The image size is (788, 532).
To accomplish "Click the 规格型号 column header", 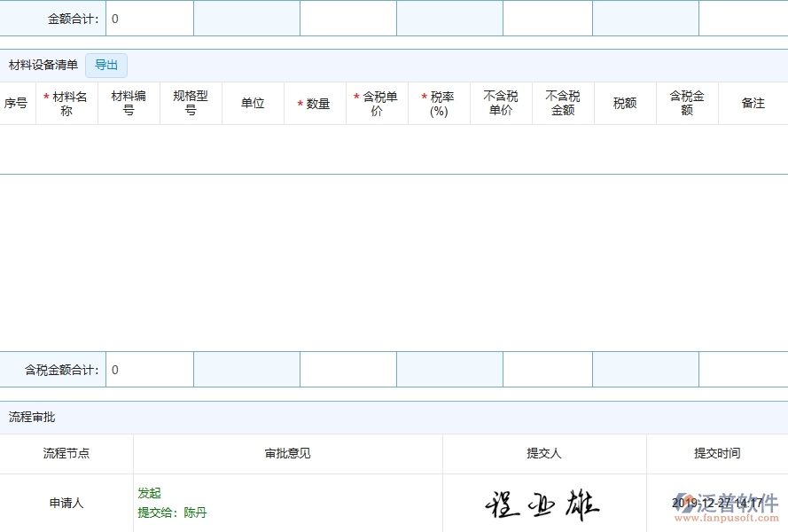I will 191,102.
